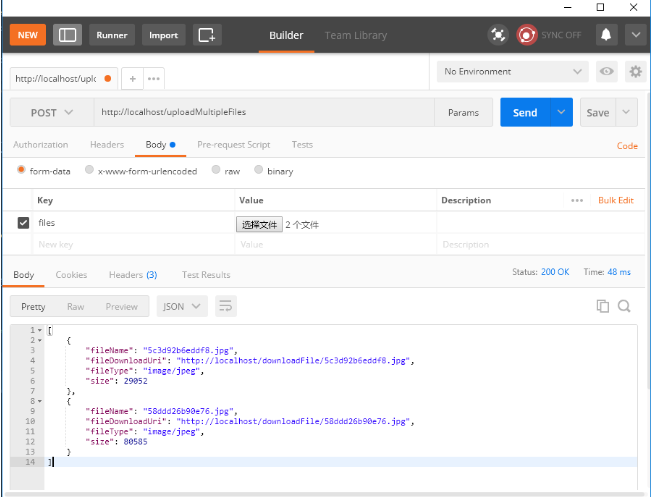Save the request
651x497 pixels.
pos(597,112)
